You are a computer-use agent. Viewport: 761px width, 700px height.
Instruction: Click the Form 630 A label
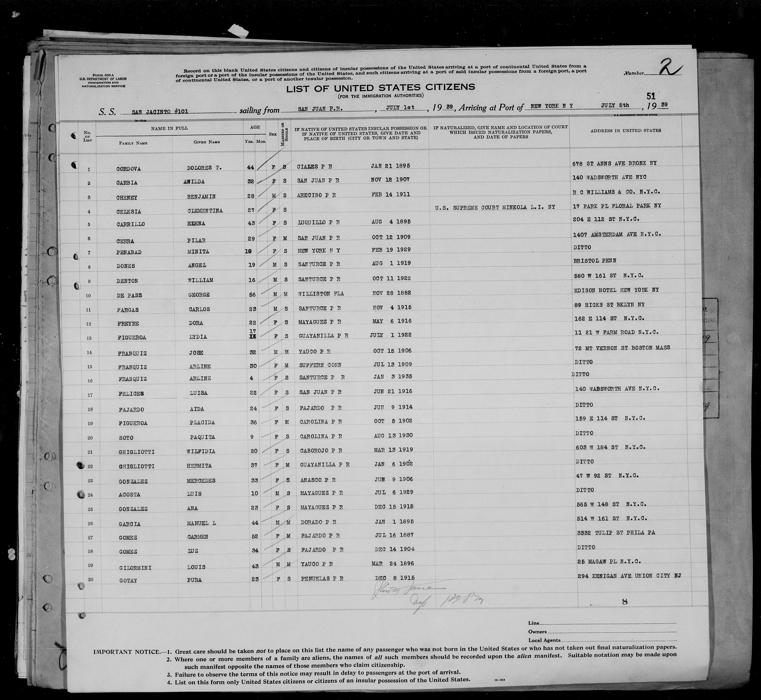tap(103, 75)
